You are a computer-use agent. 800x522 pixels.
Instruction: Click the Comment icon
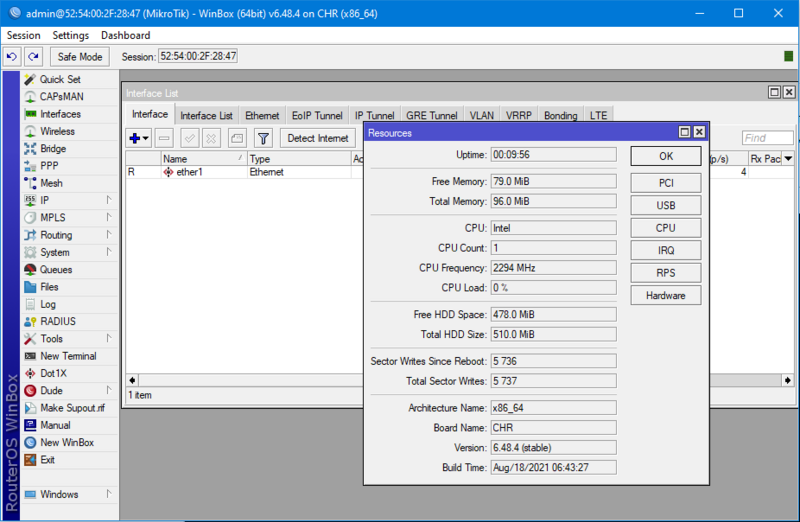237,138
